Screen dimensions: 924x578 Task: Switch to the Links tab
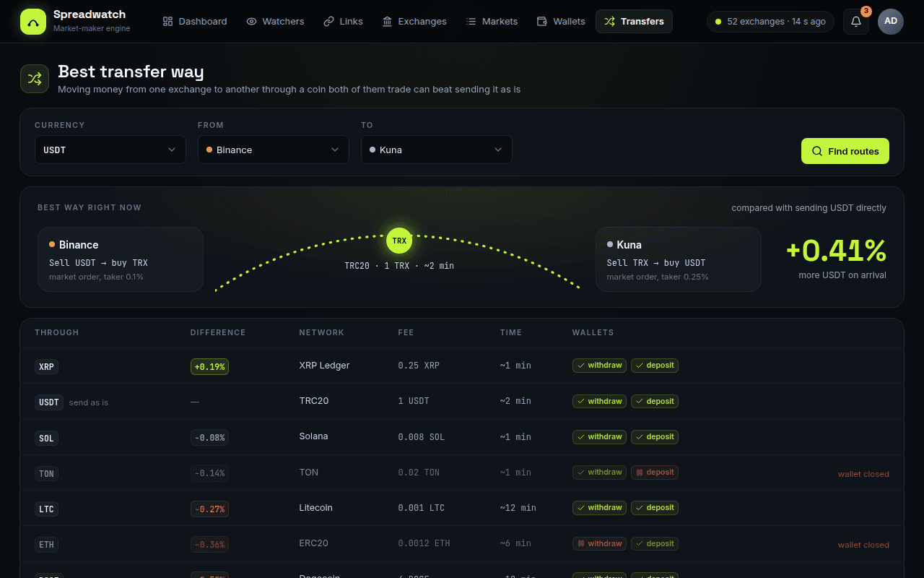coord(343,22)
